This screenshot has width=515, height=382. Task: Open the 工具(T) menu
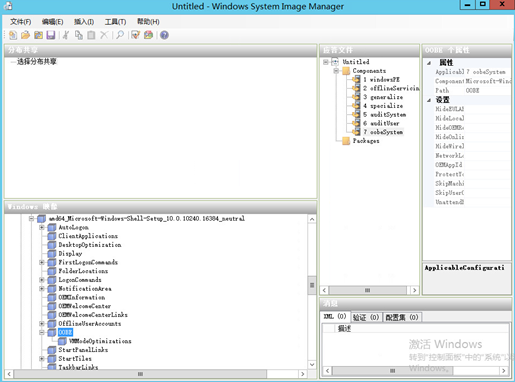tap(115, 22)
